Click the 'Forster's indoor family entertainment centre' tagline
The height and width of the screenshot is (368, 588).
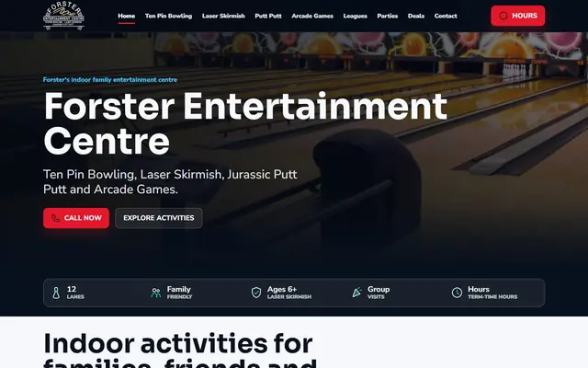coord(110,80)
